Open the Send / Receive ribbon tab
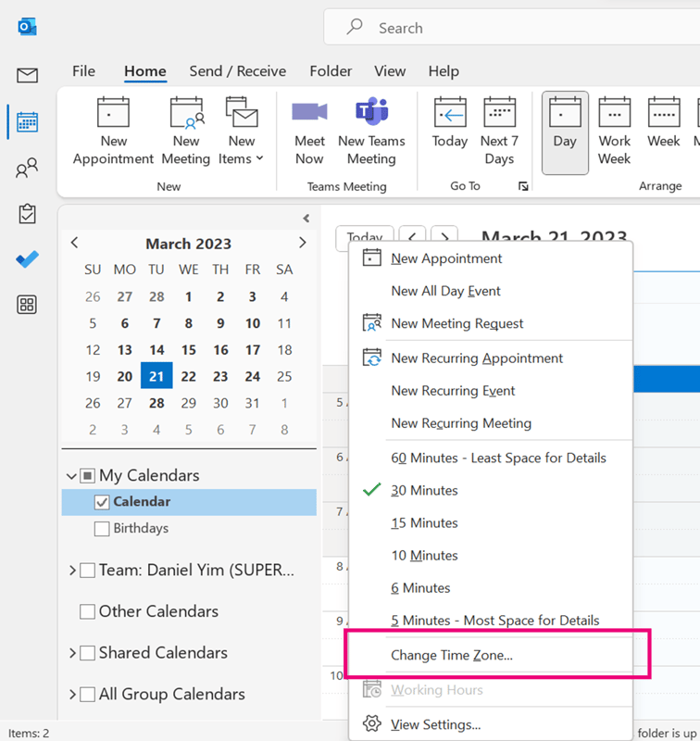Viewport: 700px width, 741px height. tap(238, 71)
